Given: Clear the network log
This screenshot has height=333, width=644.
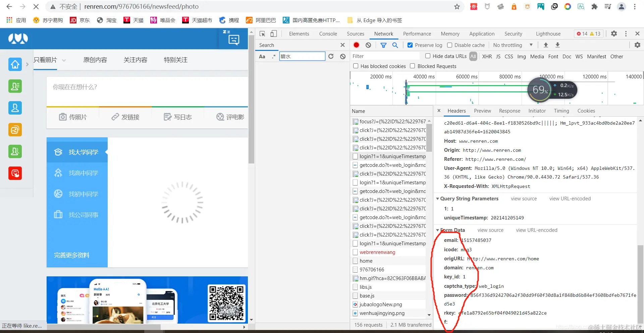Looking at the screenshot, I should pyautogui.click(x=368, y=45).
